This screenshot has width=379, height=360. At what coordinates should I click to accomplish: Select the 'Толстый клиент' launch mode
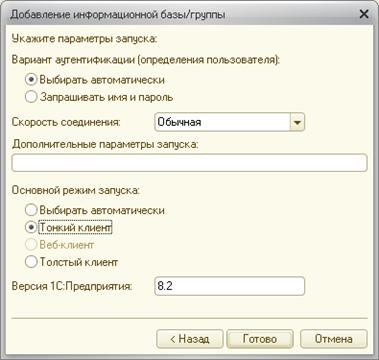click(31, 262)
